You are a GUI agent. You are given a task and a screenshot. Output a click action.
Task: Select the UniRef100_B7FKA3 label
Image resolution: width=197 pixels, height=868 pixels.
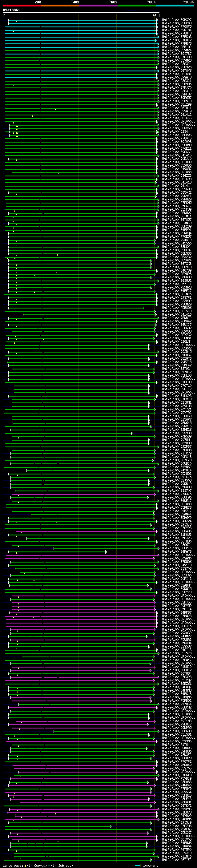[177, 37]
